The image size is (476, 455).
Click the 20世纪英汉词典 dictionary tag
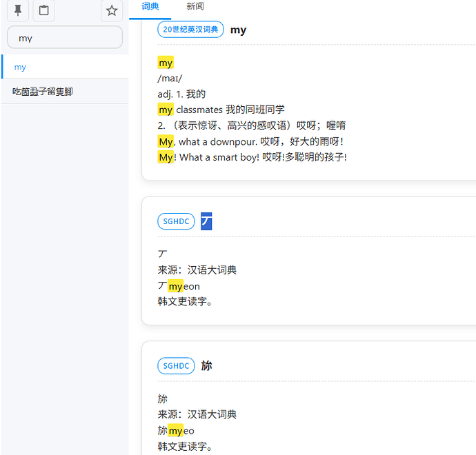tap(190, 30)
